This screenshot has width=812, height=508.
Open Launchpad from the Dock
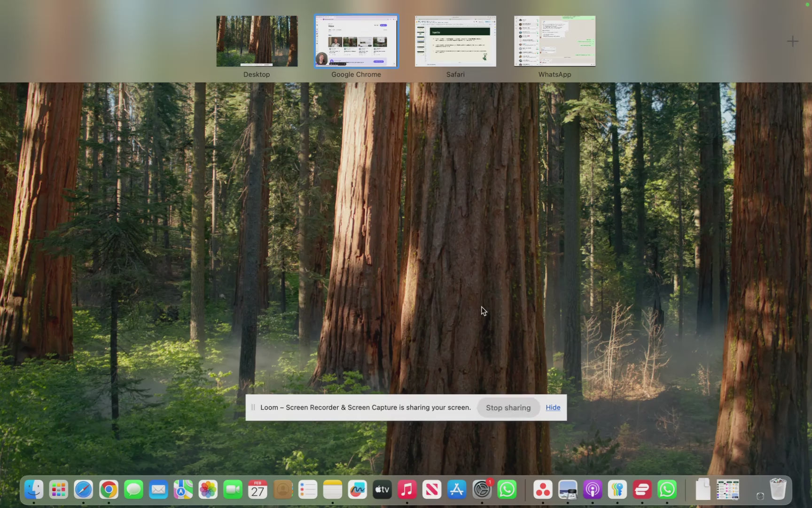[x=59, y=490]
